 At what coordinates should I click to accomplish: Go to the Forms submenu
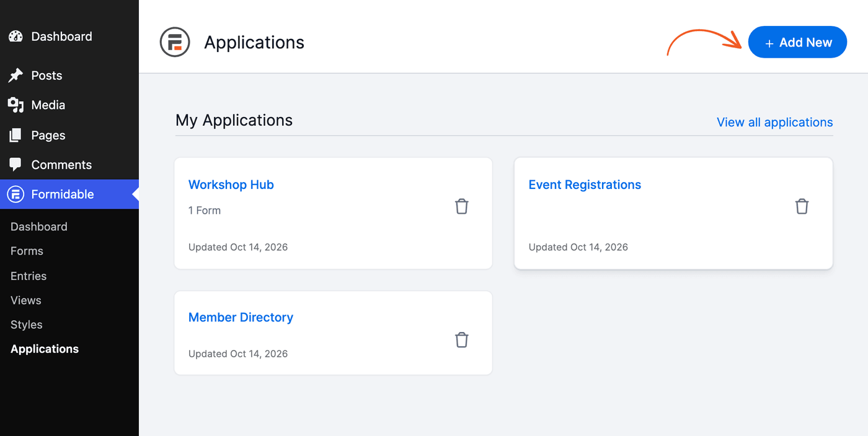click(x=27, y=251)
